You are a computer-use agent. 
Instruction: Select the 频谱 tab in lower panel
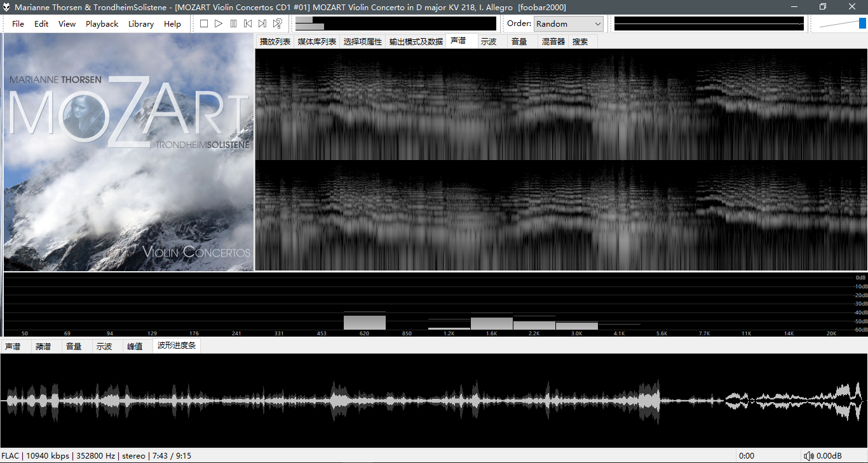[x=43, y=346]
